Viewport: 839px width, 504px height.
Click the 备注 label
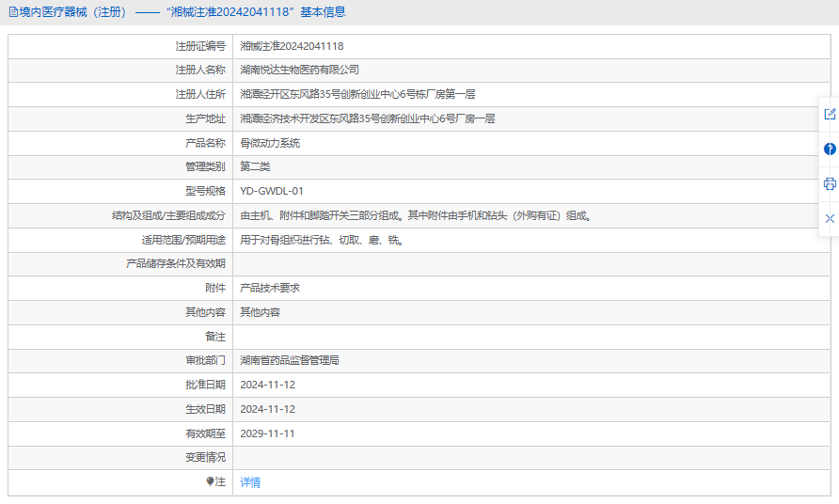pyautogui.click(x=215, y=337)
